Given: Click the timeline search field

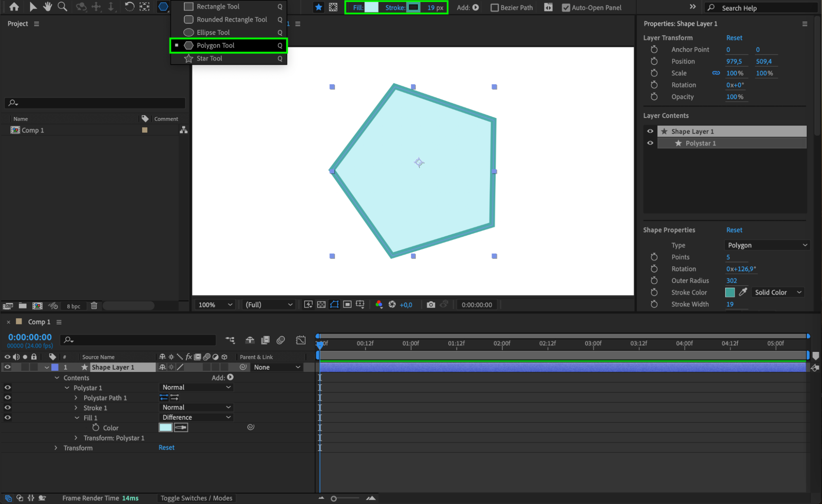Looking at the screenshot, I should coord(140,340).
